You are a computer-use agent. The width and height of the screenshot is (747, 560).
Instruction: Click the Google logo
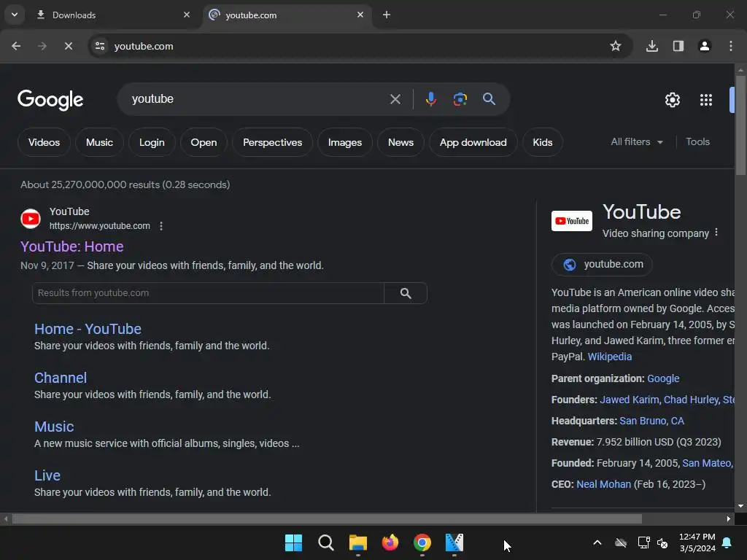click(x=50, y=100)
